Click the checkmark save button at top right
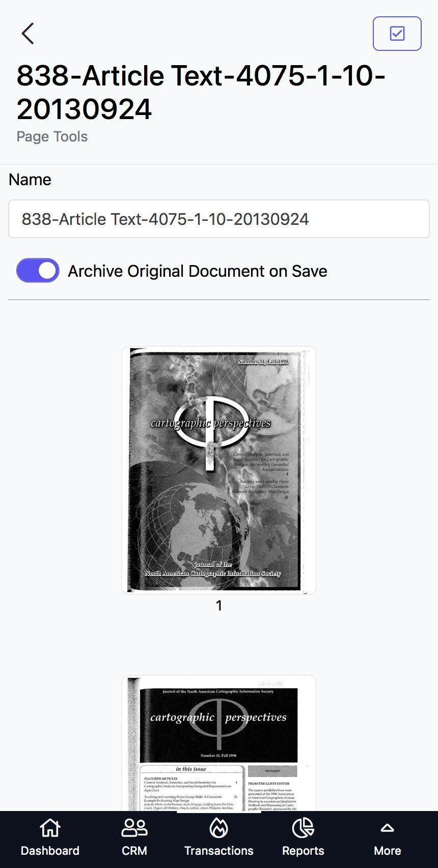 [x=397, y=34]
